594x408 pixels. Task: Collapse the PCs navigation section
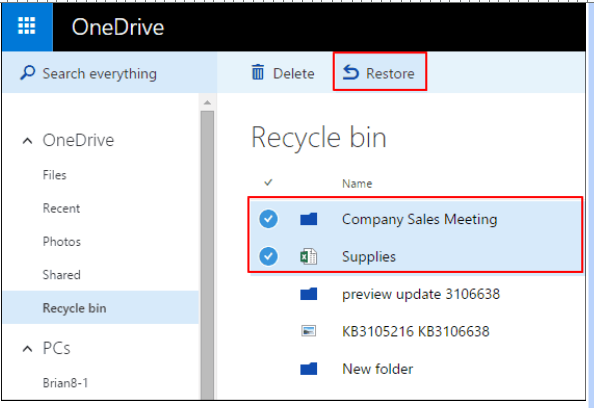(27, 349)
